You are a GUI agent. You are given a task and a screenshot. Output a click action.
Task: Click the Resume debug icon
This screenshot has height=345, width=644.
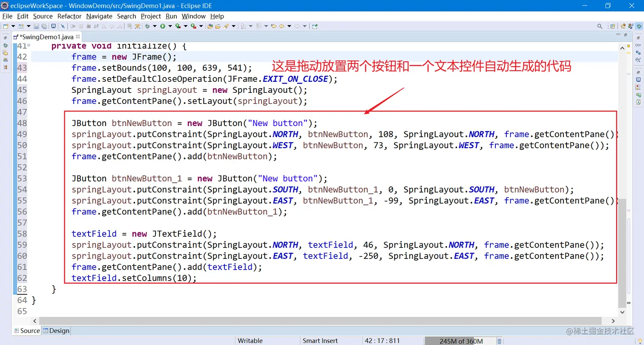[x=73, y=26]
